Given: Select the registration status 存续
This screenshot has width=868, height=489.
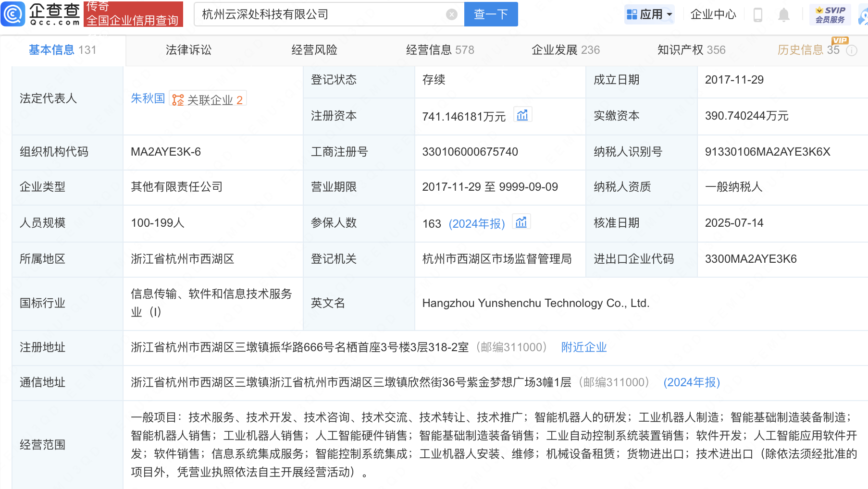Looking at the screenshot, I should tap(434, 80).
